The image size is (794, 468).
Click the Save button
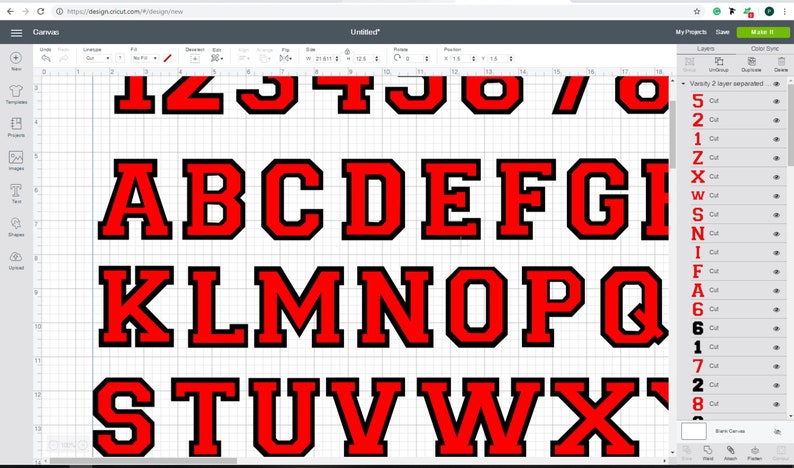722,32
